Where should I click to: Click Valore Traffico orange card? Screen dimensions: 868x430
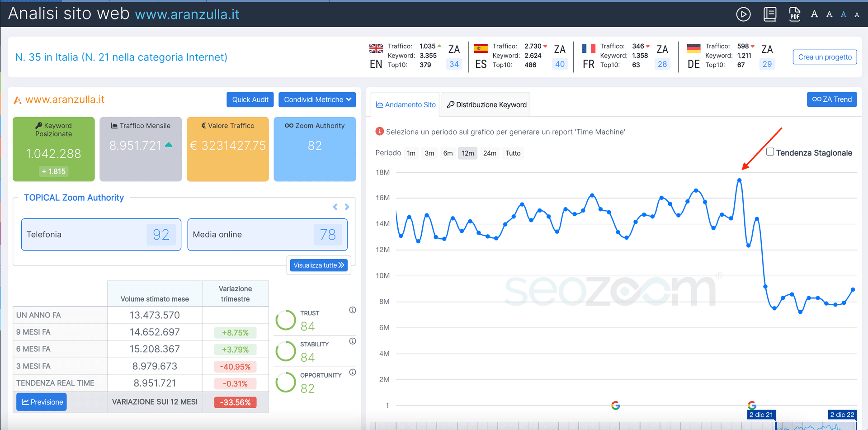tap(228, 149)
